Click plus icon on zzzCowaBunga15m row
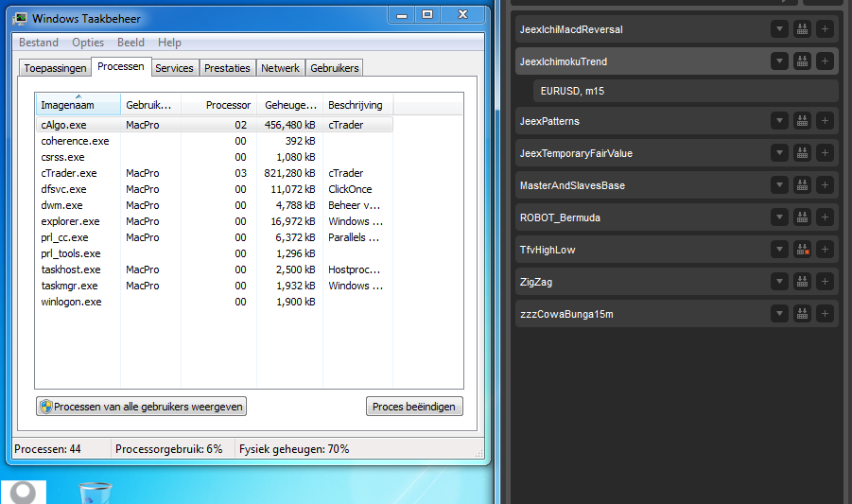The image size is (852, 504). point(825,313)
